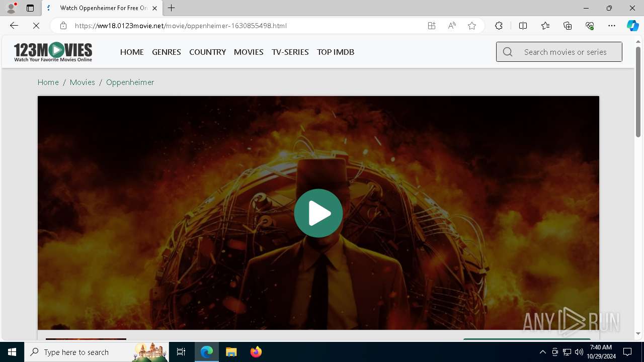
Task: Open Copilot sidebar
Action: (x=632, y=26)
